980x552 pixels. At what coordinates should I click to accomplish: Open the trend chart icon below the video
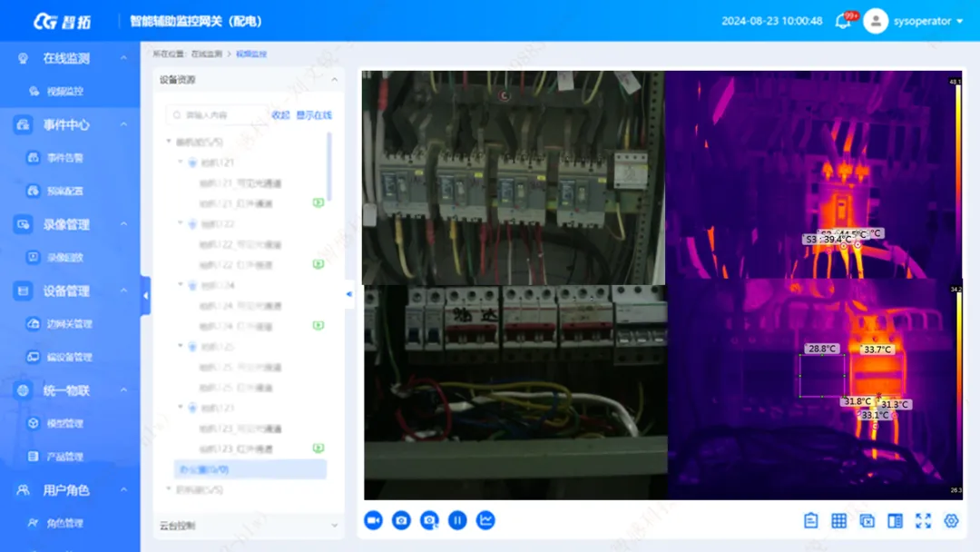(x=485, y=520)
